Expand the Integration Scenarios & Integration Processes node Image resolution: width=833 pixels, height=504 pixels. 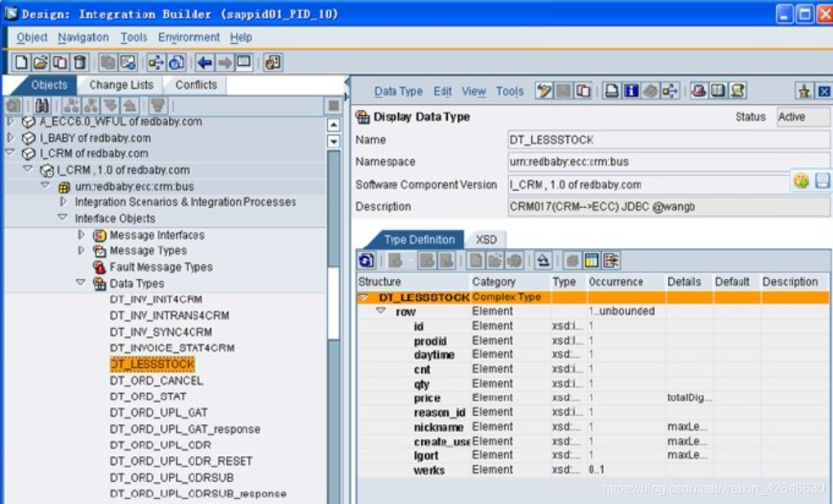click(x=62, y=202)
